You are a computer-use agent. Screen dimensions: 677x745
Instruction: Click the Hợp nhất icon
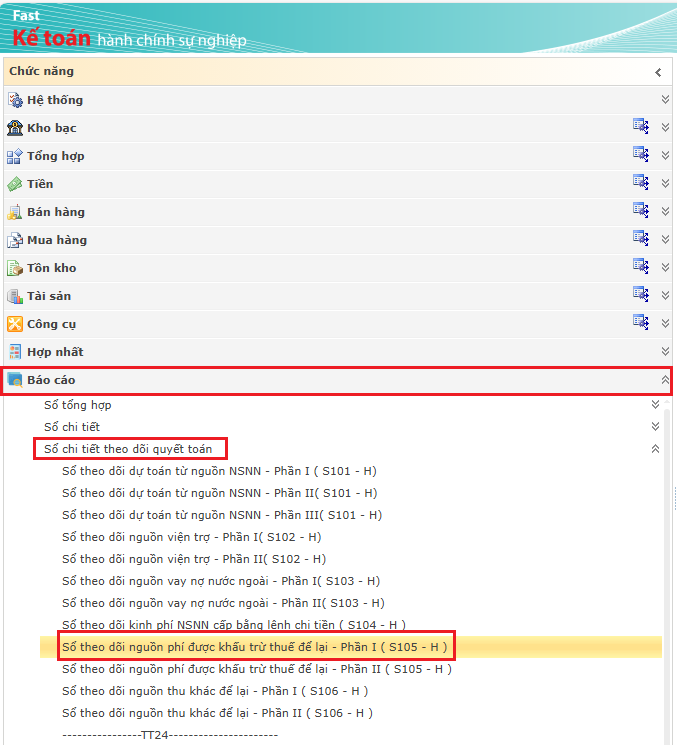15,353
